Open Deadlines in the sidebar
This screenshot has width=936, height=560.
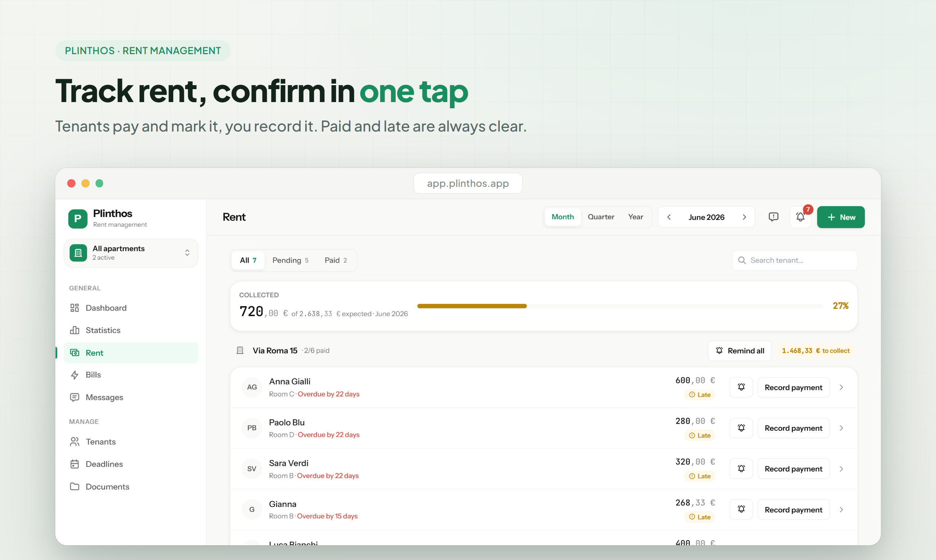tap(131, 464)
